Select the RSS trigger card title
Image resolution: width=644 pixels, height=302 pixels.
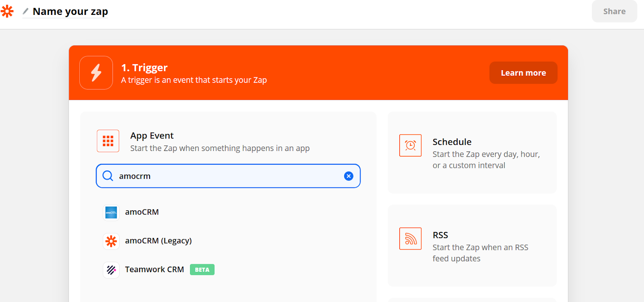[440, 235]
